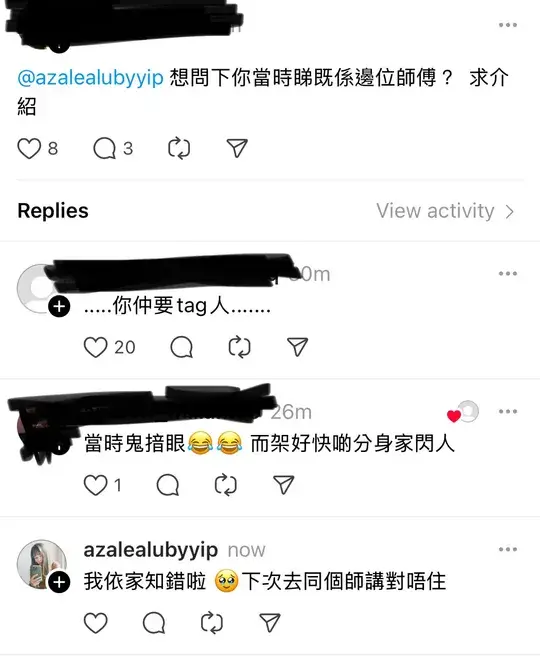Open more options on azalealubyyip's reply
The width and height of the screenshot is (540, 666).
(x=508, y=549)
